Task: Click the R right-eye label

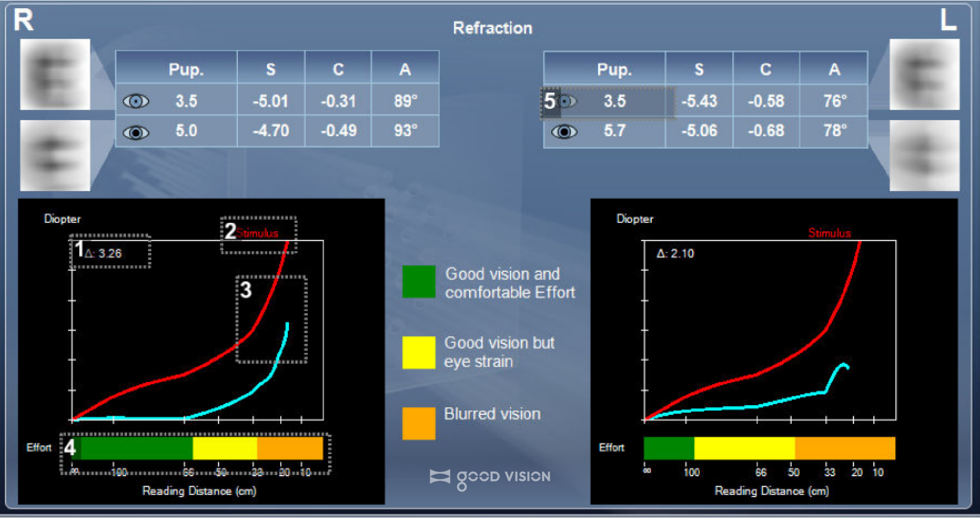Action: (23, 20)
